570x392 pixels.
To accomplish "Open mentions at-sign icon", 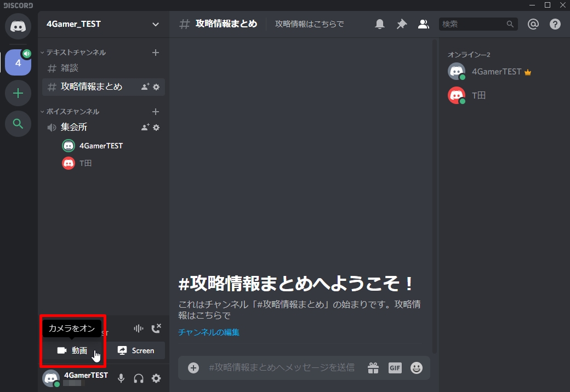I will tap(533, 24).
